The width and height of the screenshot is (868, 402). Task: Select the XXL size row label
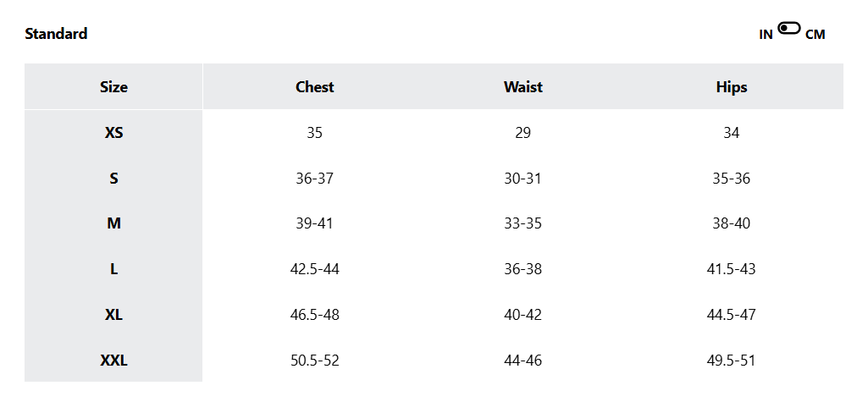point(113,361)
